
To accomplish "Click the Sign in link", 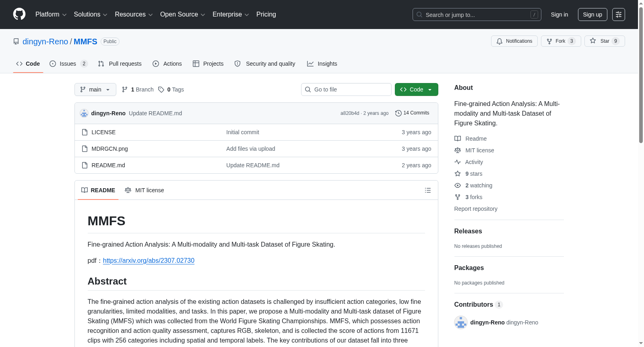I will (559, 15).
